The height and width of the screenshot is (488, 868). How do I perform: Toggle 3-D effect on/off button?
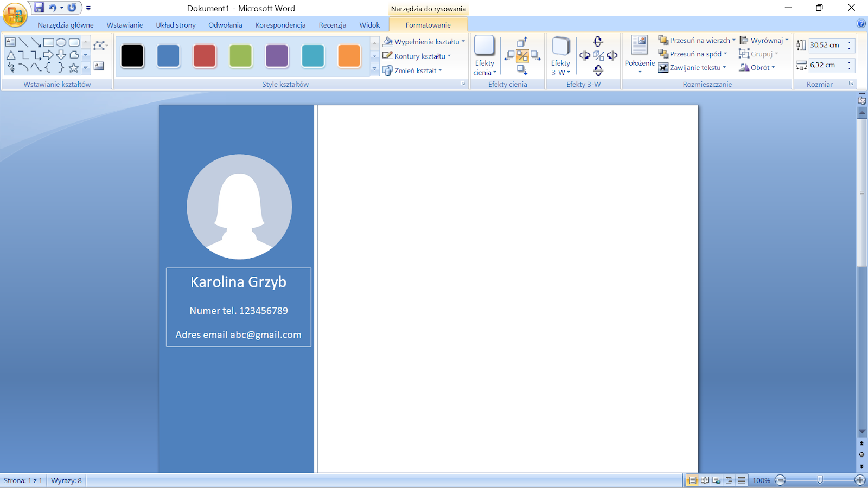pos(598,56)
